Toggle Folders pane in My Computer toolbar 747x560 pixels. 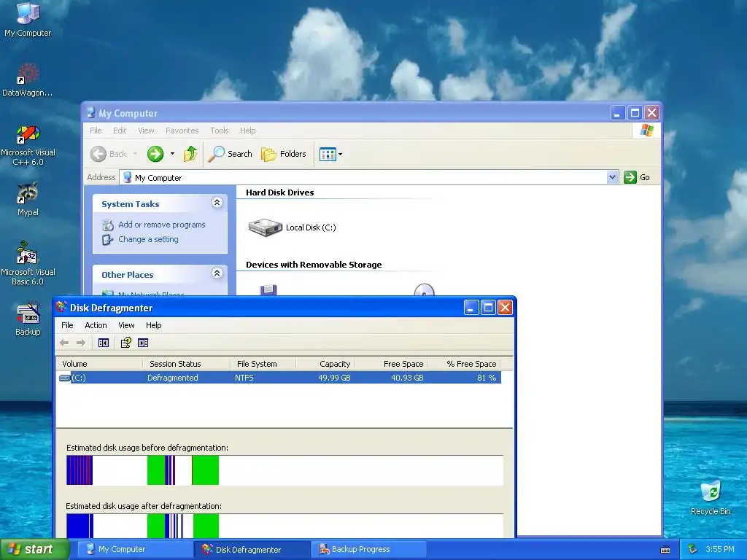point(284,154)
